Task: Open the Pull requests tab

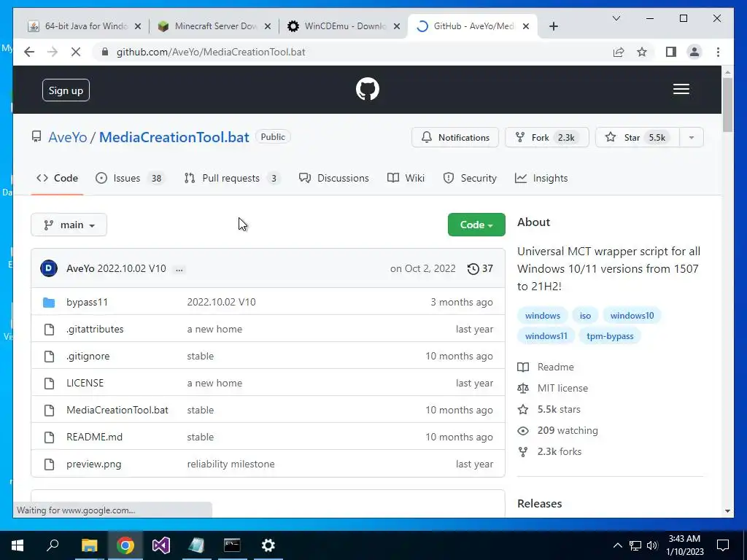Action: [233, 178]
